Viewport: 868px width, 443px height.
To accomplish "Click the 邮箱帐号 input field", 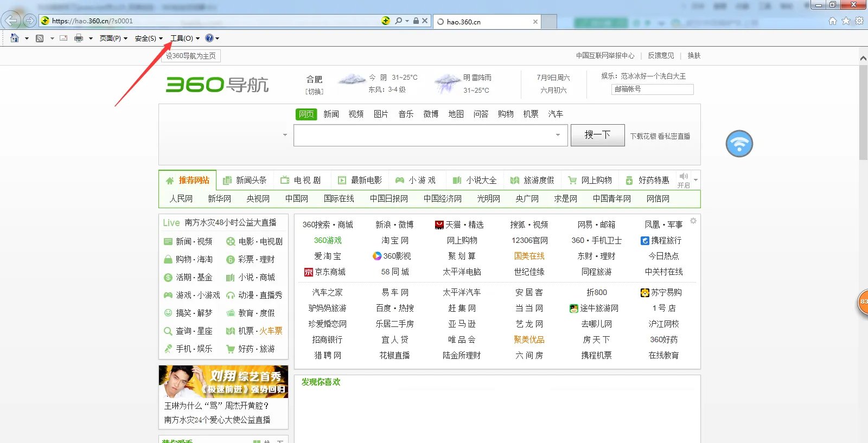I will click(x=653, y=89).
